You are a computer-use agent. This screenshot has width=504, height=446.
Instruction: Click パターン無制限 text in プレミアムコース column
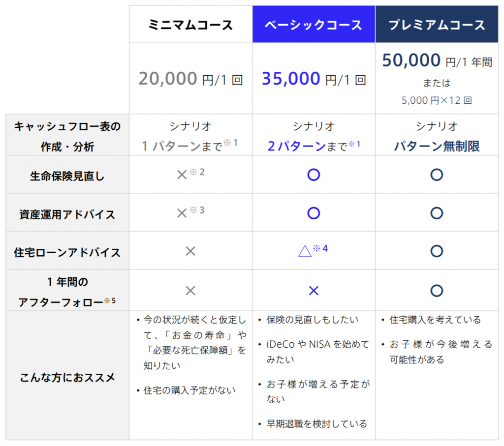[437, 147]
